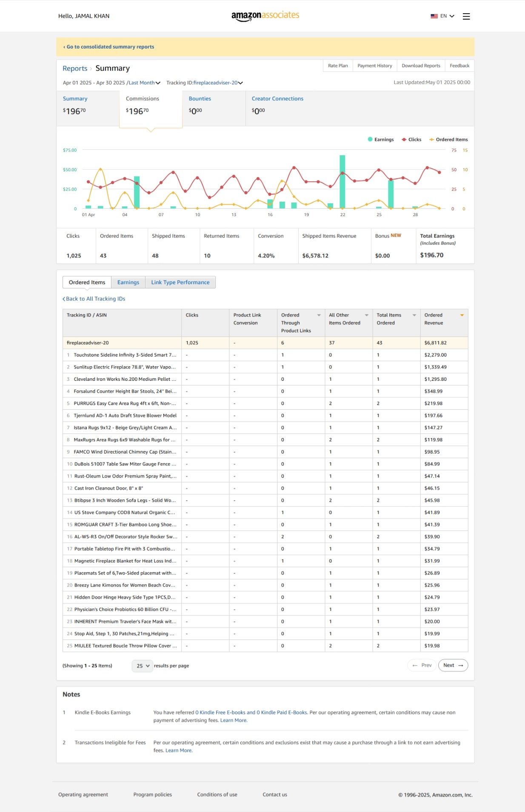Open the 25 results per page dropdown
The image size is (525, 812).
click(142, 666)
